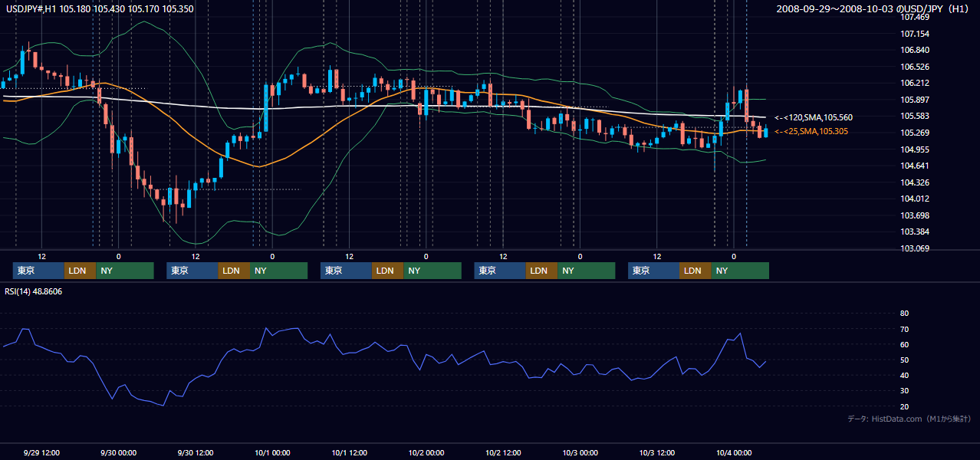Click the 10/3 12:00 time label
The width and height of the screenshot is (980, 460).
pos(656,453)
